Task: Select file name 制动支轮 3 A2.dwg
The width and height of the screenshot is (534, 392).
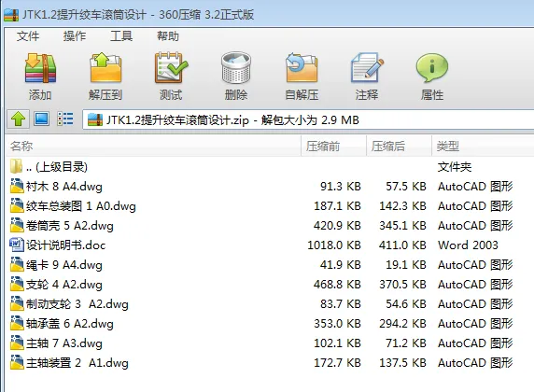Action: pos(77,303)
